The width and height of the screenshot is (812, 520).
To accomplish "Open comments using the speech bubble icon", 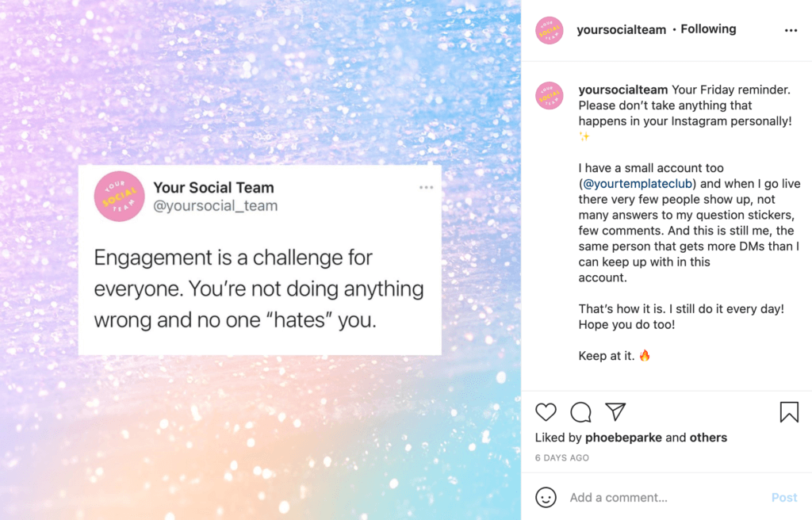I will 580,412.
